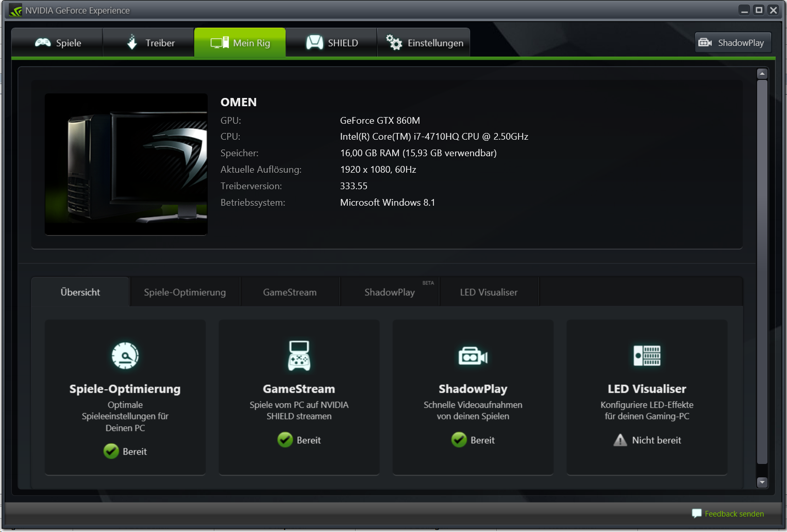Click the OMEN rig thumbnail image
Viewport: 787px width, 532px height.
click(126, 164)
